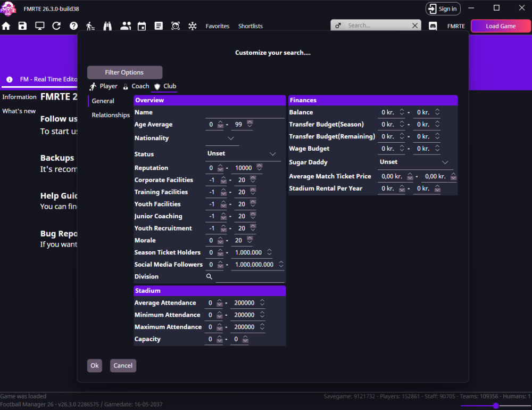This screenshot has width=532, height=410.
Task: Click the Reload refresh icon
Action: [56, 26]
